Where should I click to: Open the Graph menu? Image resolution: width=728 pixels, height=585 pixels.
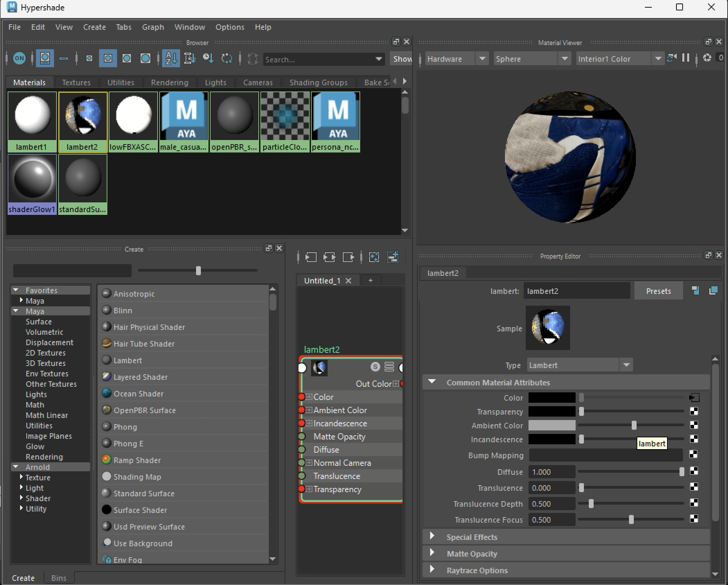pyautogui.click(x=153, y=27)
